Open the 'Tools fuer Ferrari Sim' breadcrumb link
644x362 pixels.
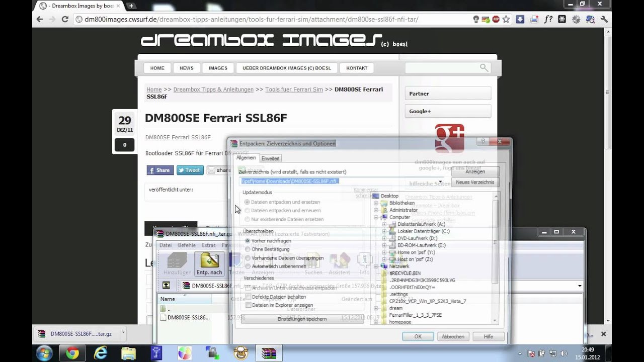pos(294,89)
